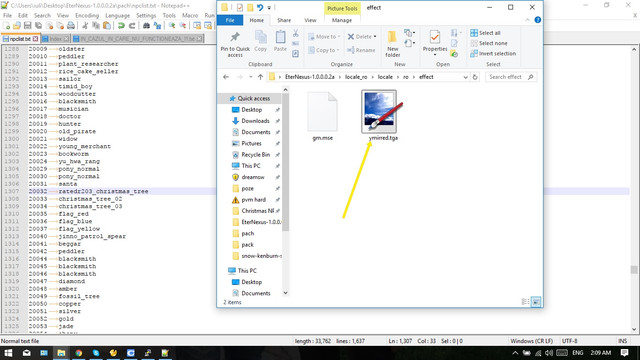Open the Manage tab under Picture Tools
This screenshot has height=360, width=640.
pyautogui.click(x=342, y=20)
